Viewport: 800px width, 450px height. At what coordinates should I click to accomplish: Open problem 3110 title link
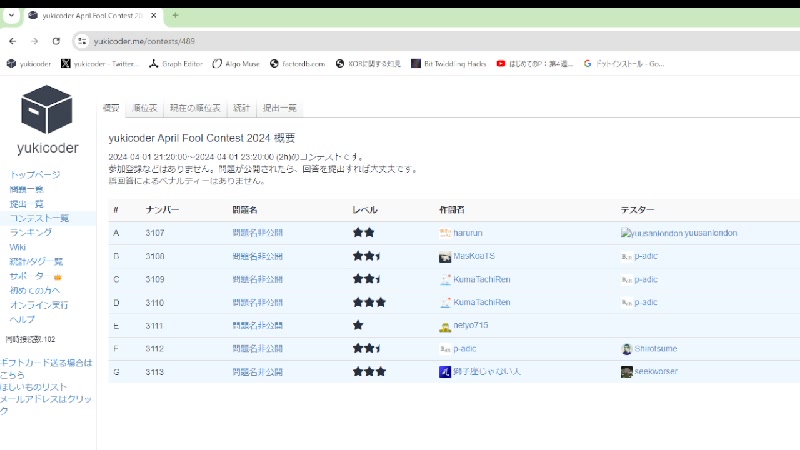tap(258, 303)
